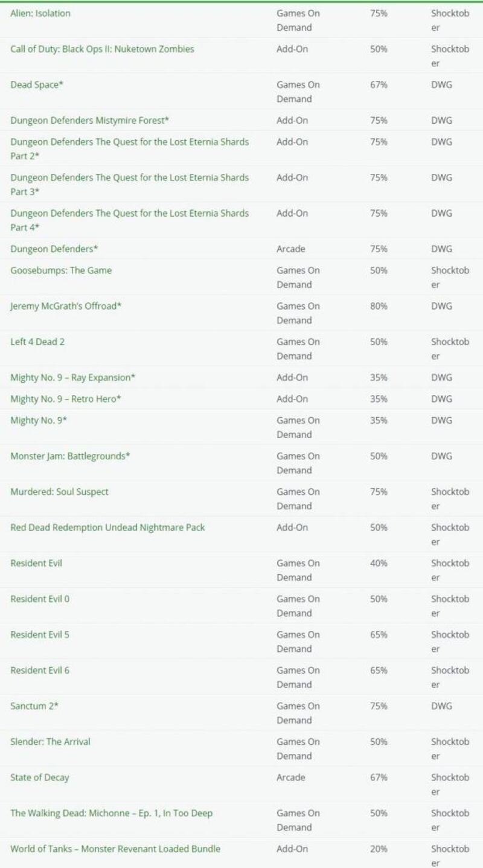
Task: Open Red Dead Redemption Undead Nightmare Pack
Action: (107, 528)
